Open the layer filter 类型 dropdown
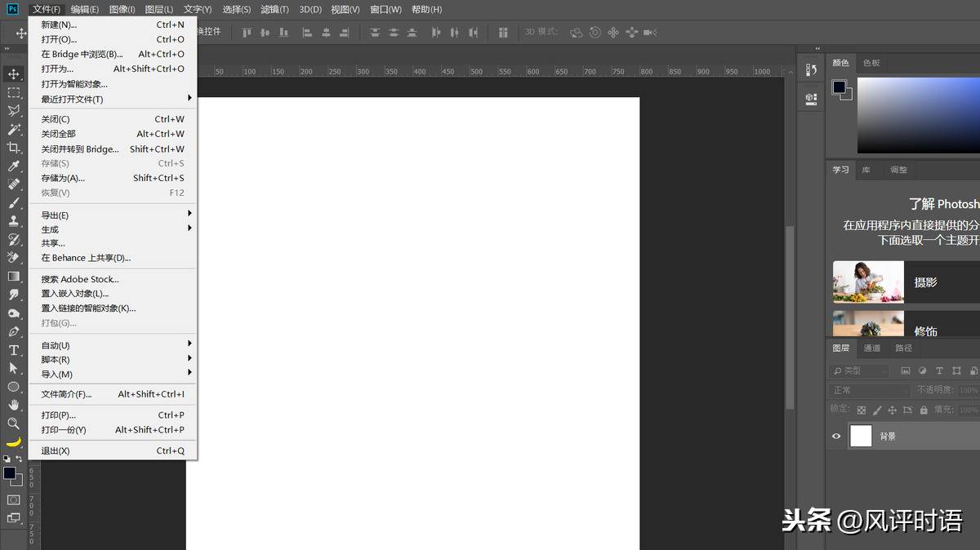This screenshot has height=550, width=980. [860, 370]
